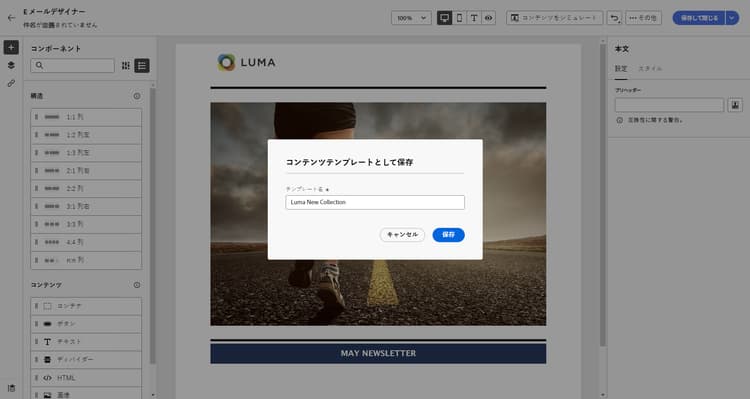This screenshot has height=399, width=750.
Task: Select the 1:1 列 structure component
Action: pyautogui.click(x=86, y=117)
